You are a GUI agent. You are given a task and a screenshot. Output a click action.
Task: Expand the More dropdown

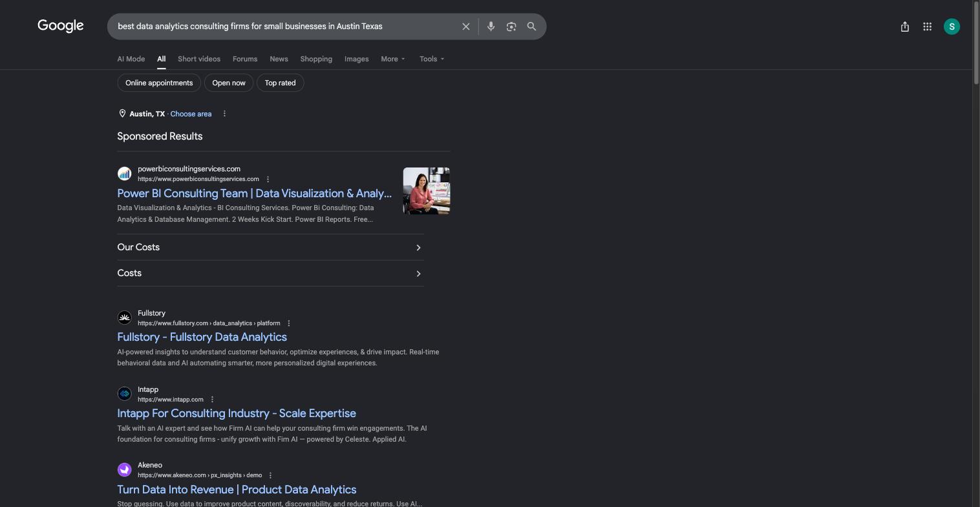393,59
